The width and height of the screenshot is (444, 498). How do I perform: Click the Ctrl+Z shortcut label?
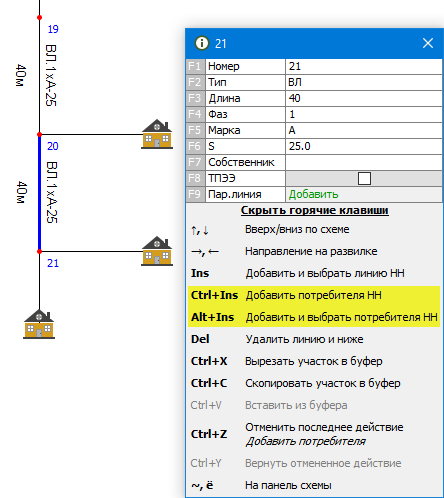(x=209, y=434)
